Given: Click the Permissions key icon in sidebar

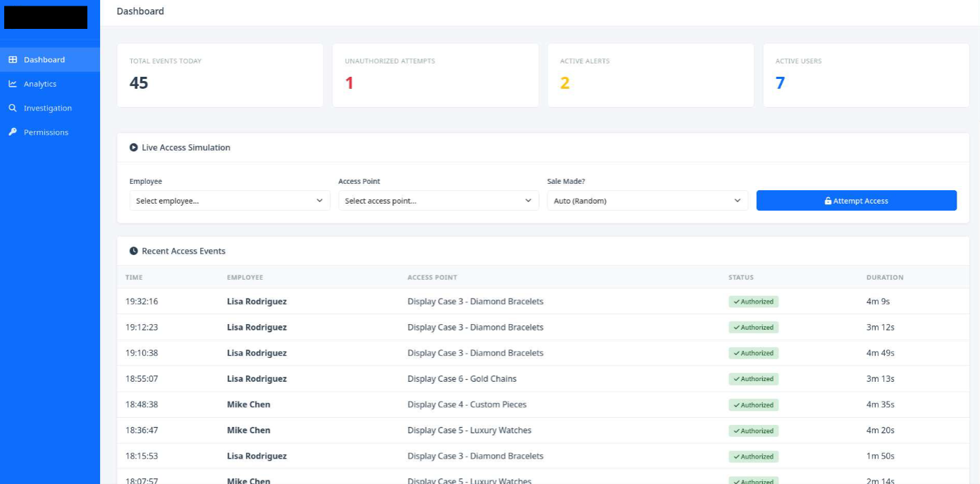Looking at the screenshot, I should pos(13,132).
